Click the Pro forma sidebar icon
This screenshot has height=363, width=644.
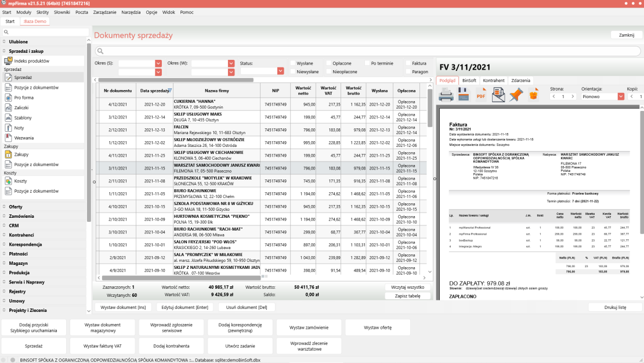8,98
